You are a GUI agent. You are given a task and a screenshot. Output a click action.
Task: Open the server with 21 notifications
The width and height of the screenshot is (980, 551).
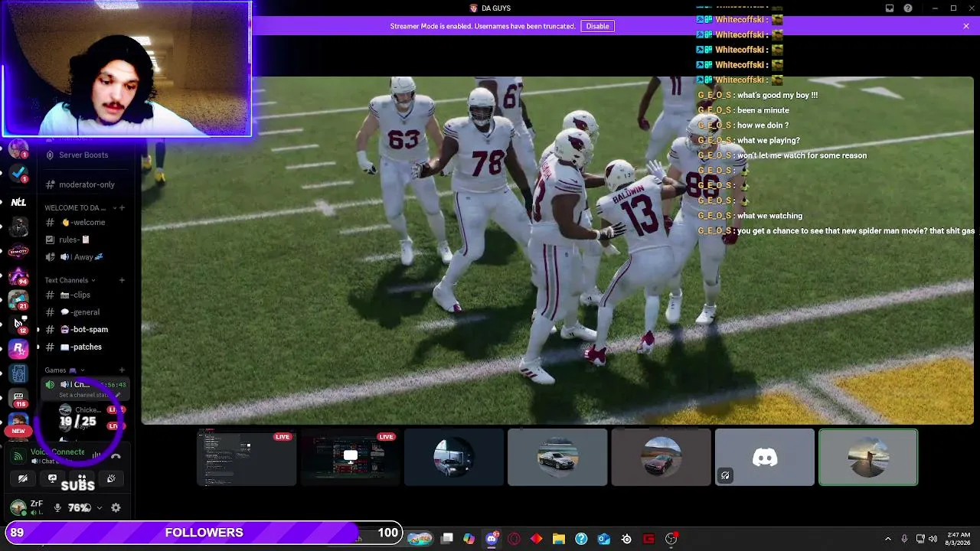[18, 300]
